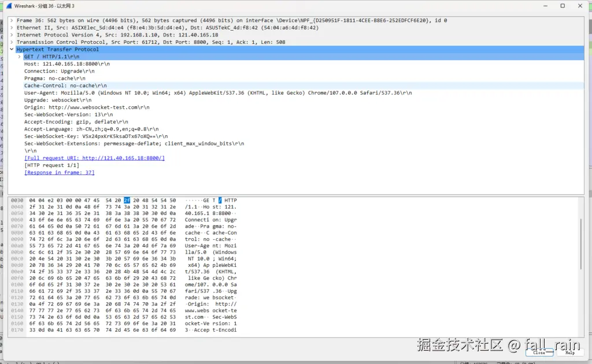The image size is (592, 364).
Task: Click the hex pane vertical scrollbar
Action: (580, 244)
